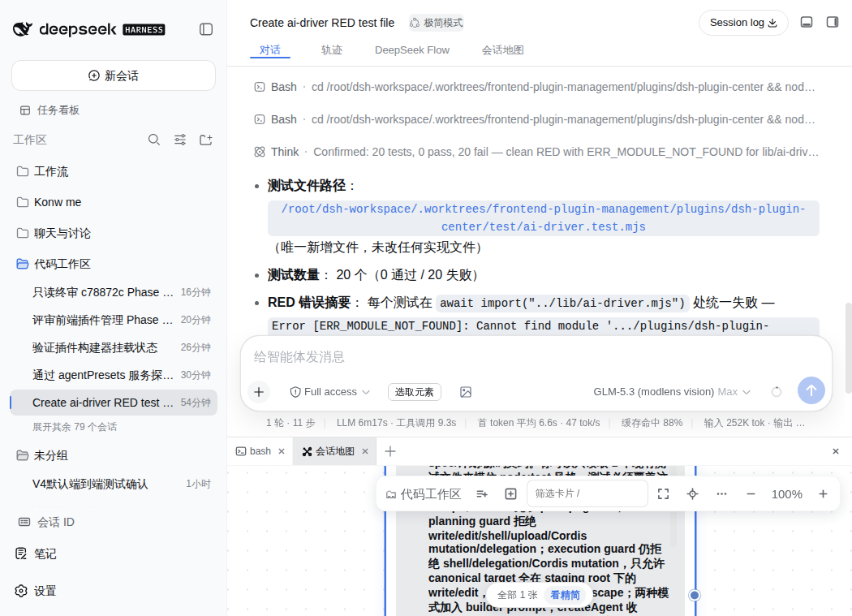Viewport: 852px width, 616px height.
Task: Zoom in map with plus
Action: click(824, 494)
